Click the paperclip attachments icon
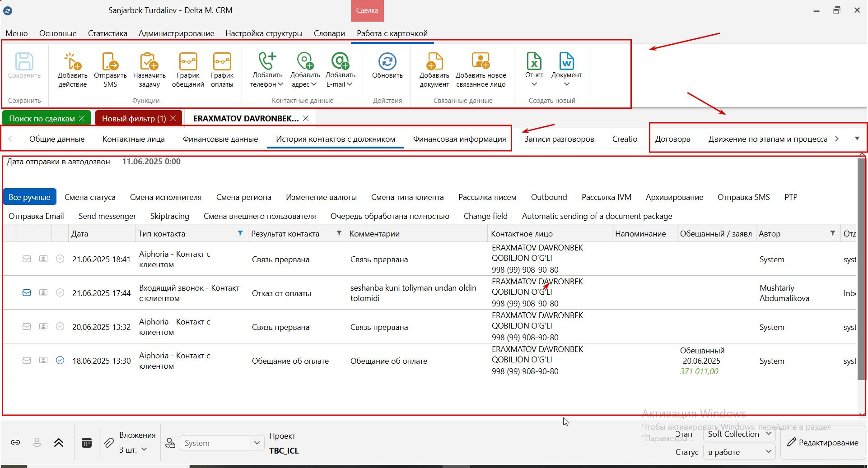The width and height of the screenshot is (868, 468). [109, 443]
